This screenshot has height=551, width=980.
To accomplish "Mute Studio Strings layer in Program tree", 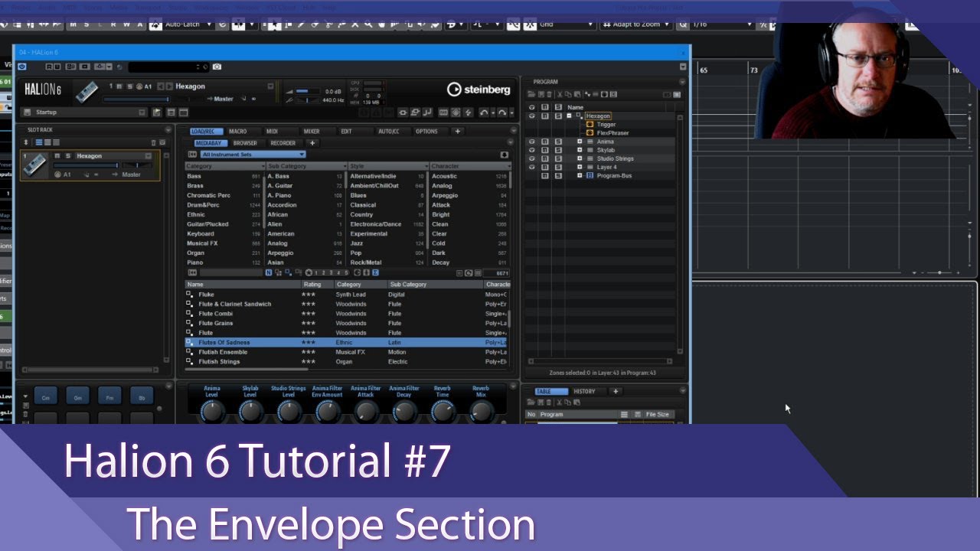I will click(x=545, y=158).
